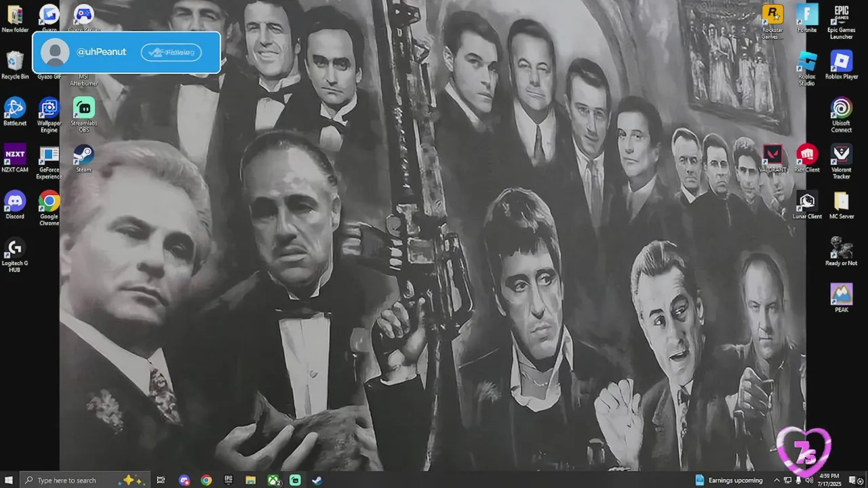Open Ubisoft Connect shortcut
The height and width of the screenshot is (488, 868).
point(842,115)
